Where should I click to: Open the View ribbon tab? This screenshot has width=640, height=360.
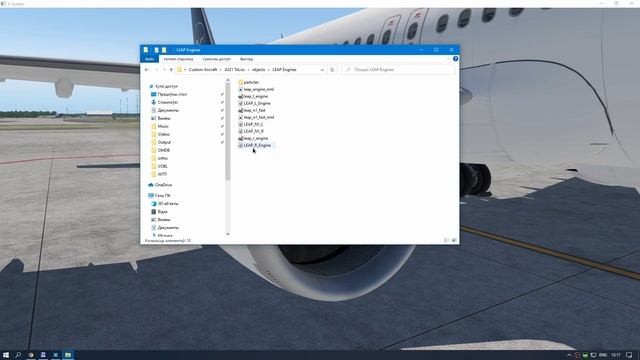pyautogui.click(x=247, y=59)
